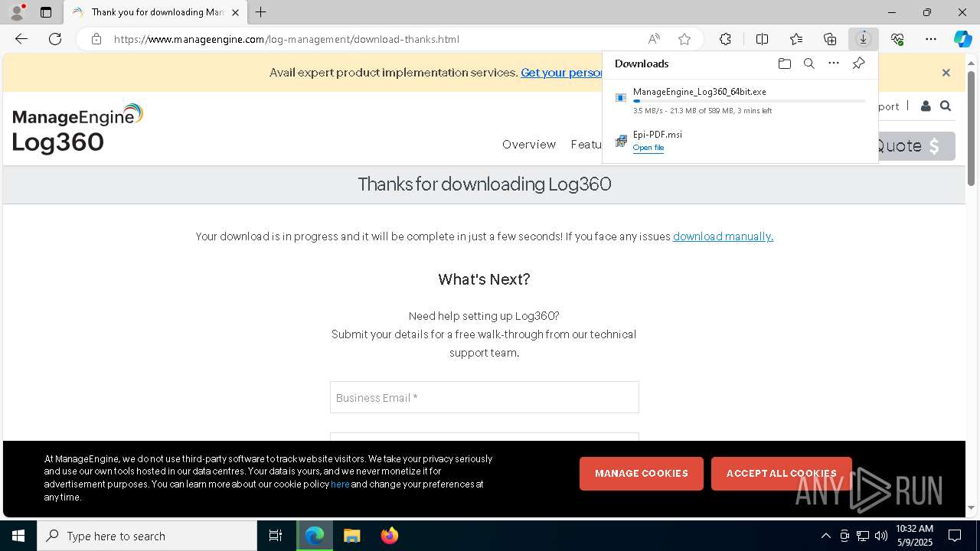Click the address bar URL
Screen dimensions: 980x551
pyautogui.click(x=286, y=39)
